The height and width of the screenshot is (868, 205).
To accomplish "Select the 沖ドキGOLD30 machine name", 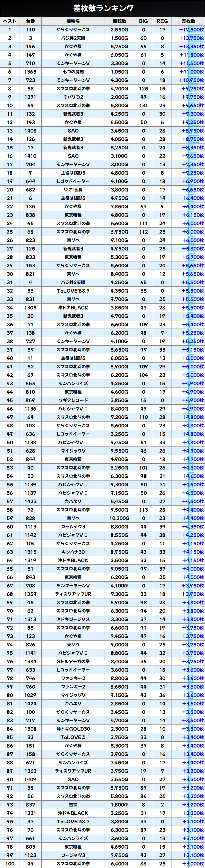I will pos(73,729).
